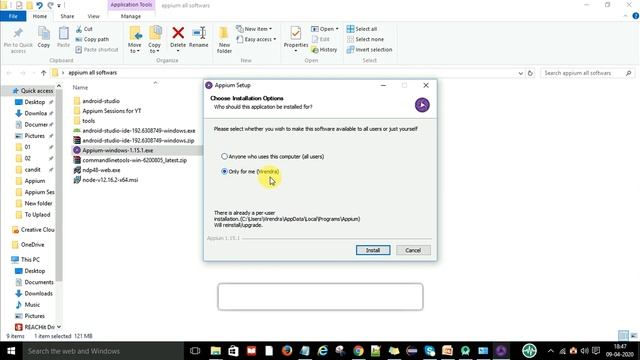The image size is (640, 360).
Task: Open the Copy to dropdown
Action: tap(154, 40)
